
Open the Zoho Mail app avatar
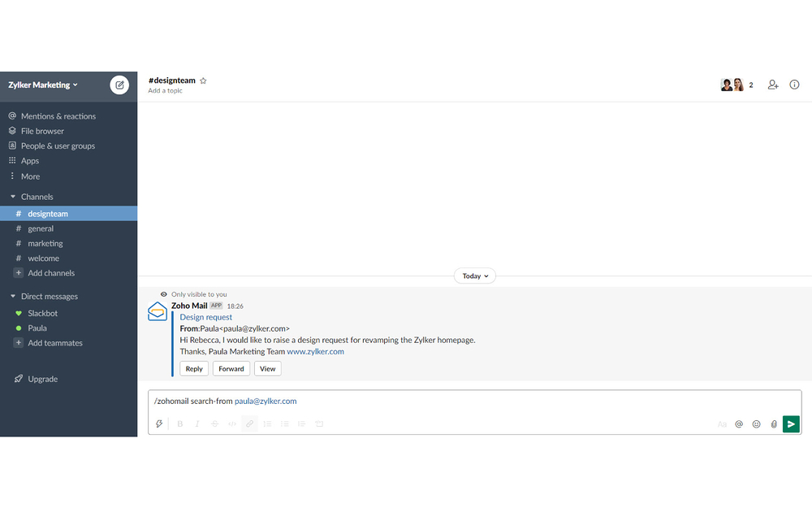pos(158,311)
